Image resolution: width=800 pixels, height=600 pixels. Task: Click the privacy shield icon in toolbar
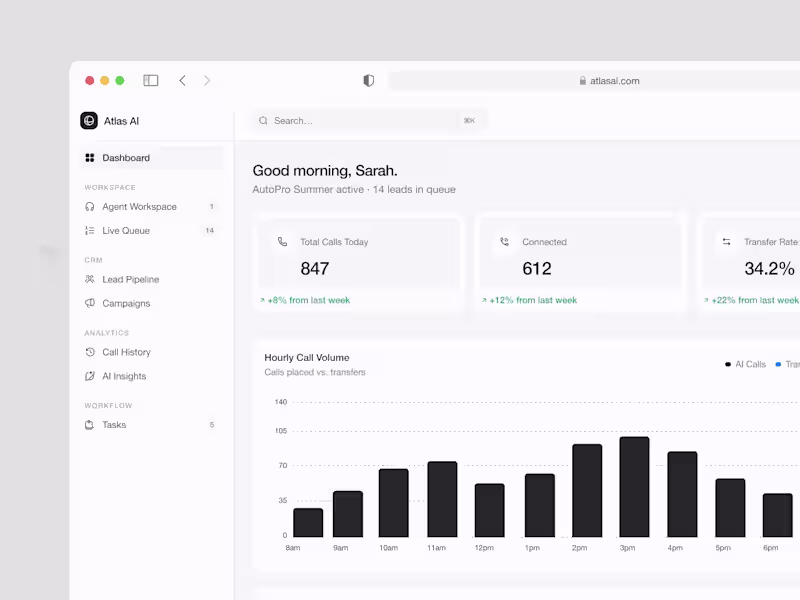tap(368, 81)
